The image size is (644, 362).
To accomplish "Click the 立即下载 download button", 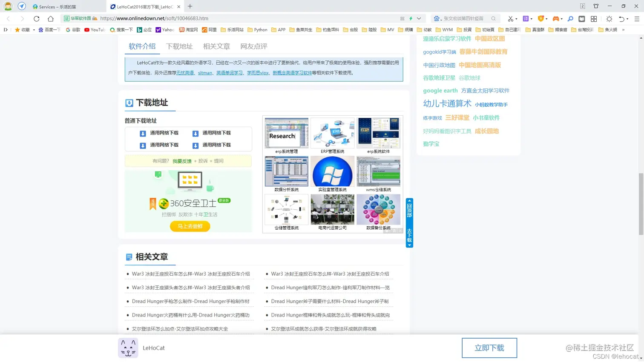I will click(x=489, y=348).
